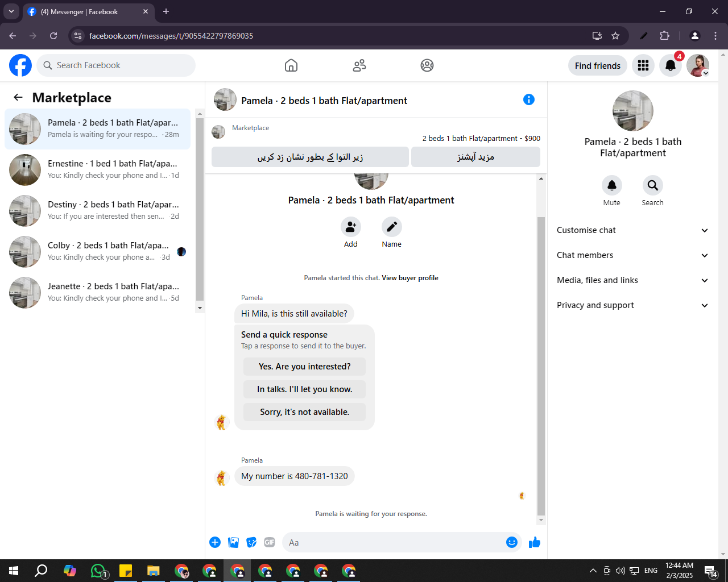
Task: Mute the conversation using the bell icon
Action: (x=612, y=185)
